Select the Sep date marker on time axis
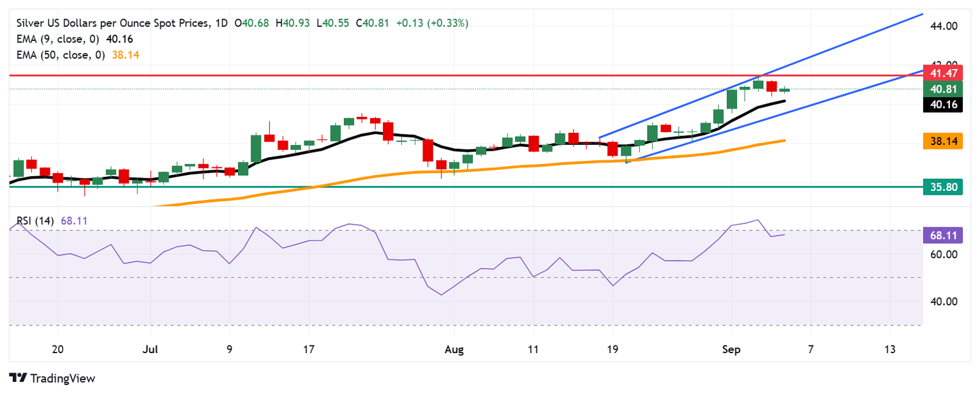This screenshot has height=394, width=980. pos(732,349)
